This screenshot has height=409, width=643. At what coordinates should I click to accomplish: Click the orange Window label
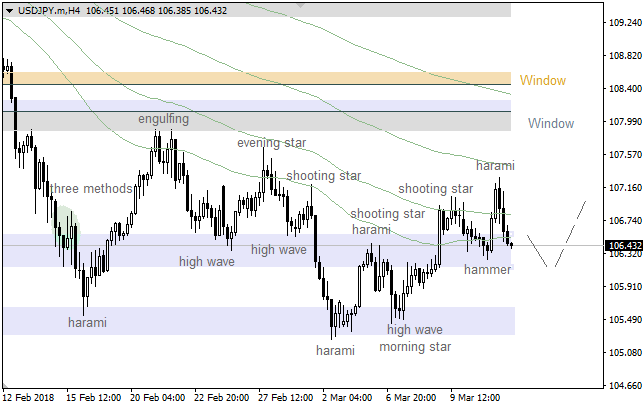542,81
